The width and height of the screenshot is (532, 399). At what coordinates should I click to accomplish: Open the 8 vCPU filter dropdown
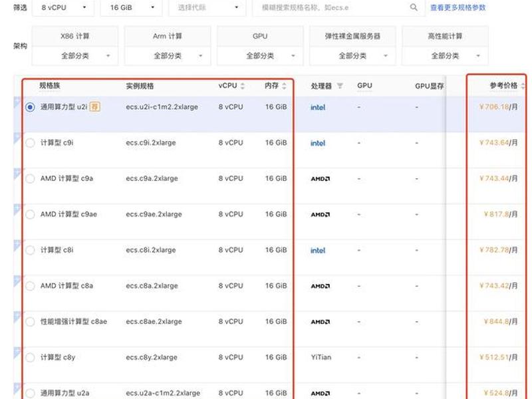(63, 7)
